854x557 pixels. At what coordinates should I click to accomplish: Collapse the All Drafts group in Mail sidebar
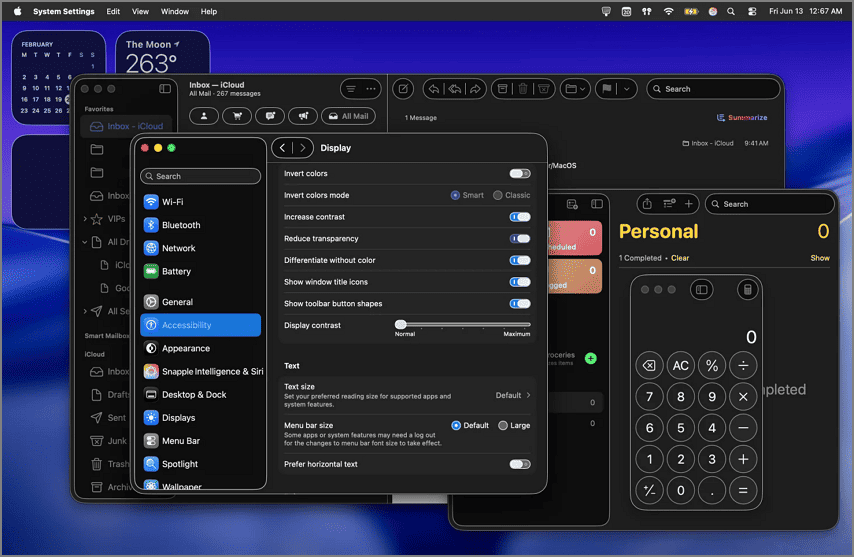(x=85, y=242)
